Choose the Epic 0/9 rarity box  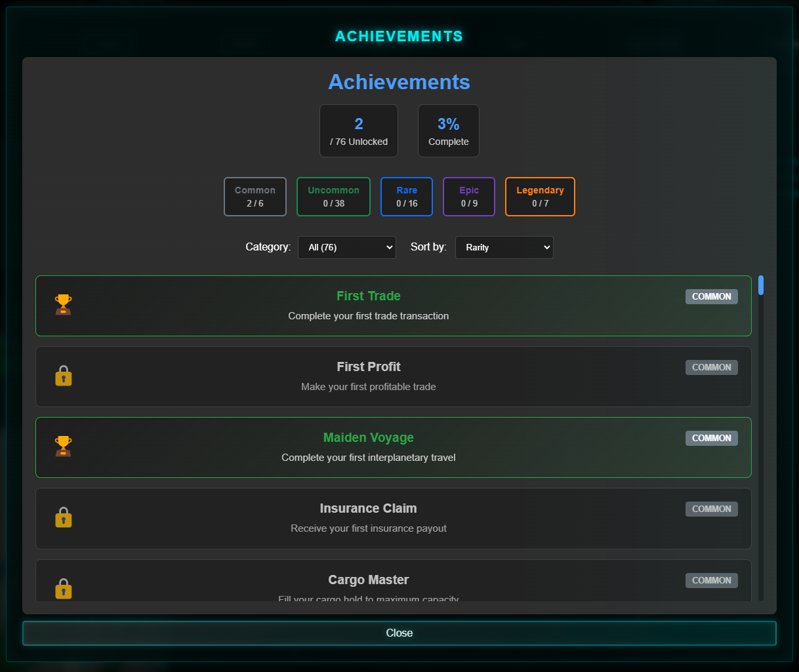coord(469,197)
